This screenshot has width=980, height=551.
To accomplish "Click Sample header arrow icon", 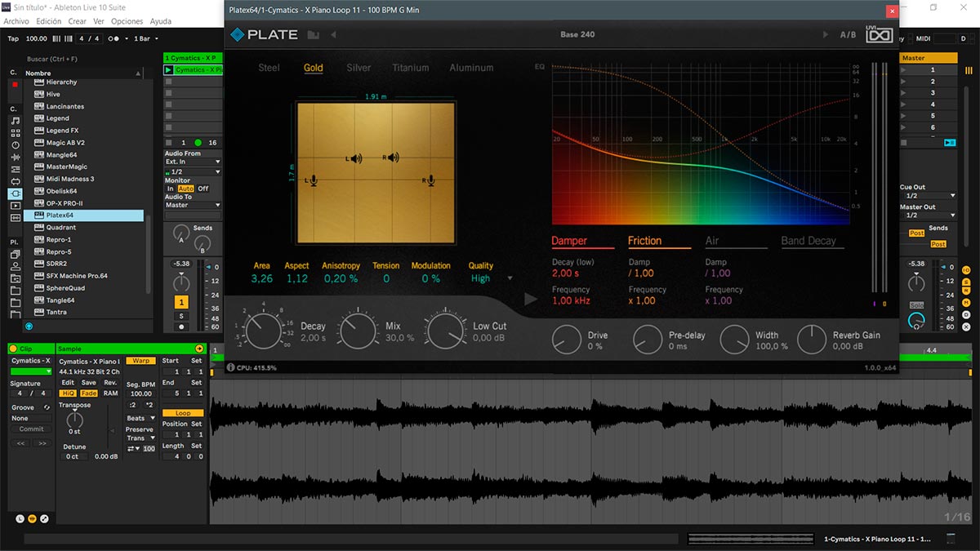I will [x=198, y=349].
